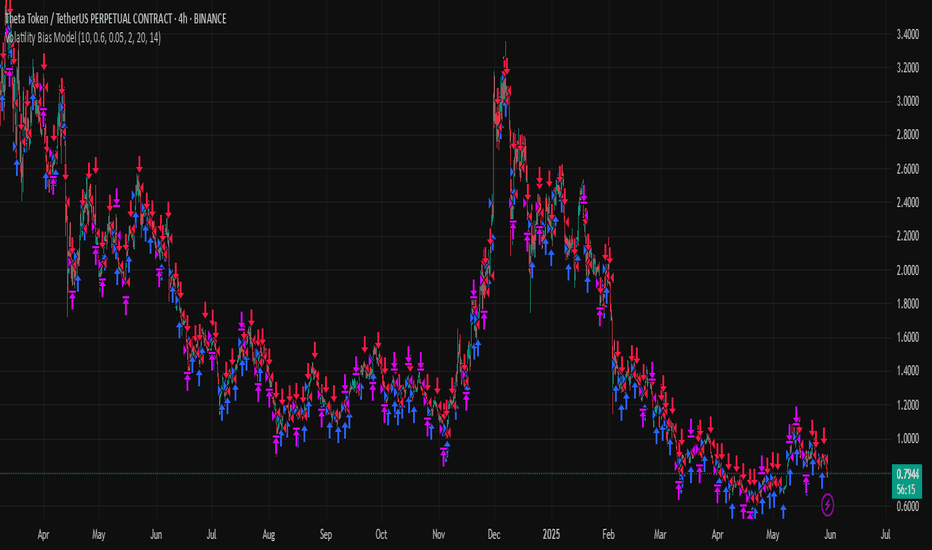Click the Dec label on time axis
This screenshot has width=932, height=550.
(x=494, y=535)
